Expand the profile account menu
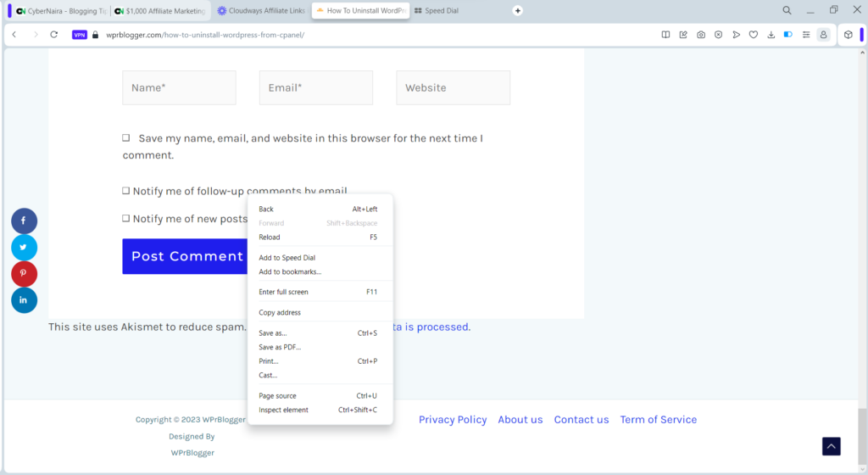The width and height of the screenshot is (868, 475). point(822,35)
